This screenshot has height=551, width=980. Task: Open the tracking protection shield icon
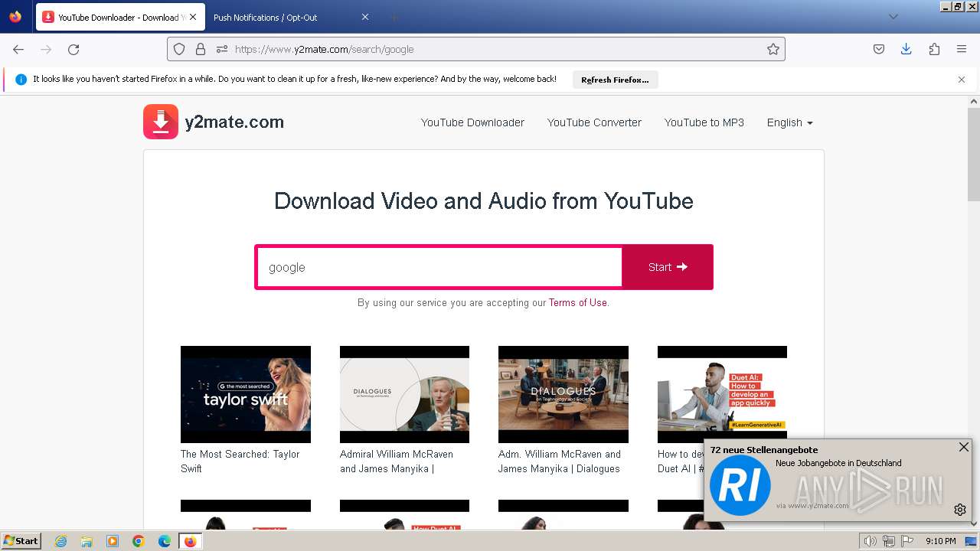click(179, 49)
